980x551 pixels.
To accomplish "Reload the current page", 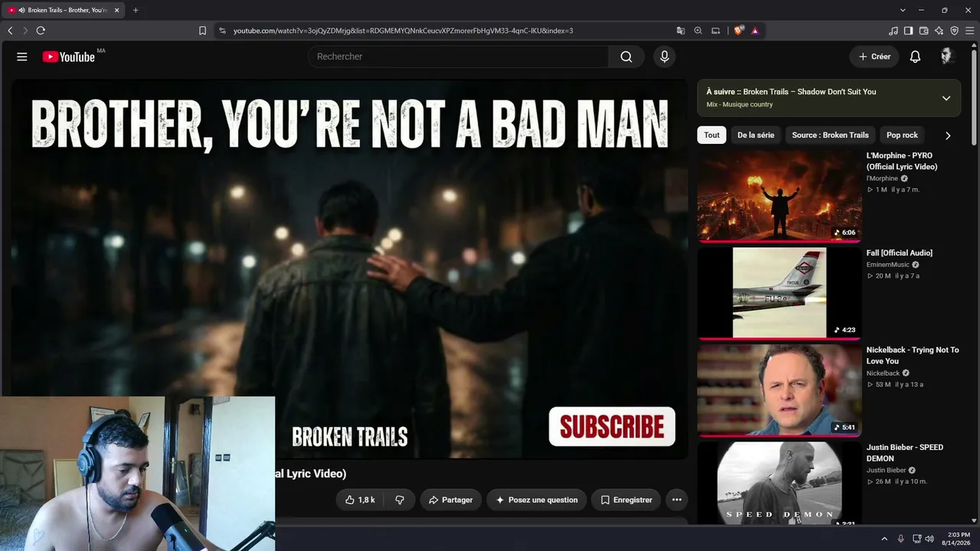I will 41,31.
